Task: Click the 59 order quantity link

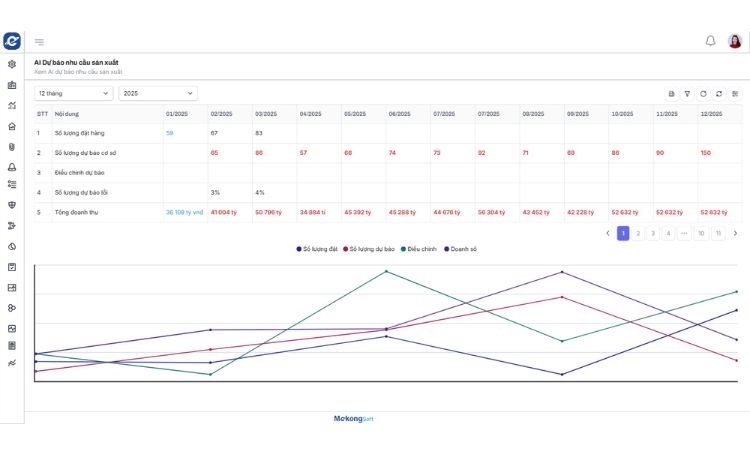Action: pos(170,132)
